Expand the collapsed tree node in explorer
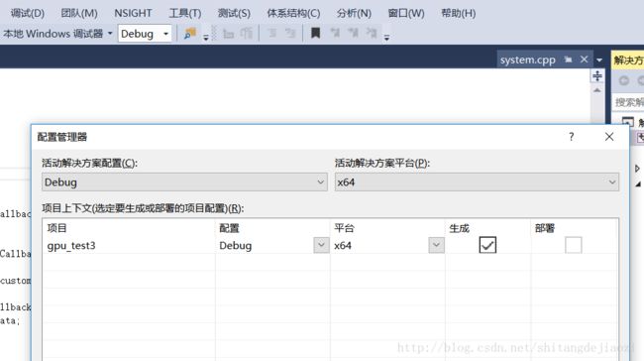This screenshot has height=361, width=644. coord(637,169)
